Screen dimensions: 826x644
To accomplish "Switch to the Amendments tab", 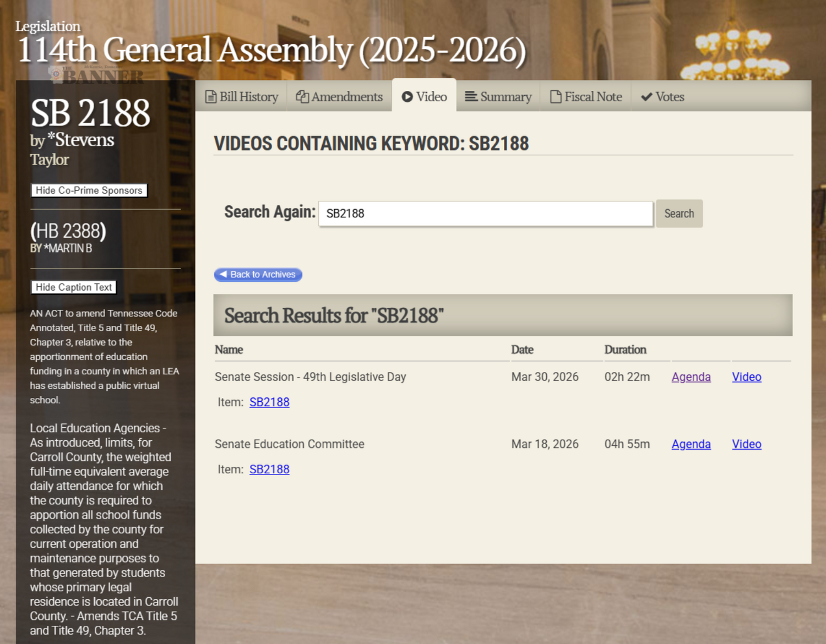I will [x=339, y=96].
